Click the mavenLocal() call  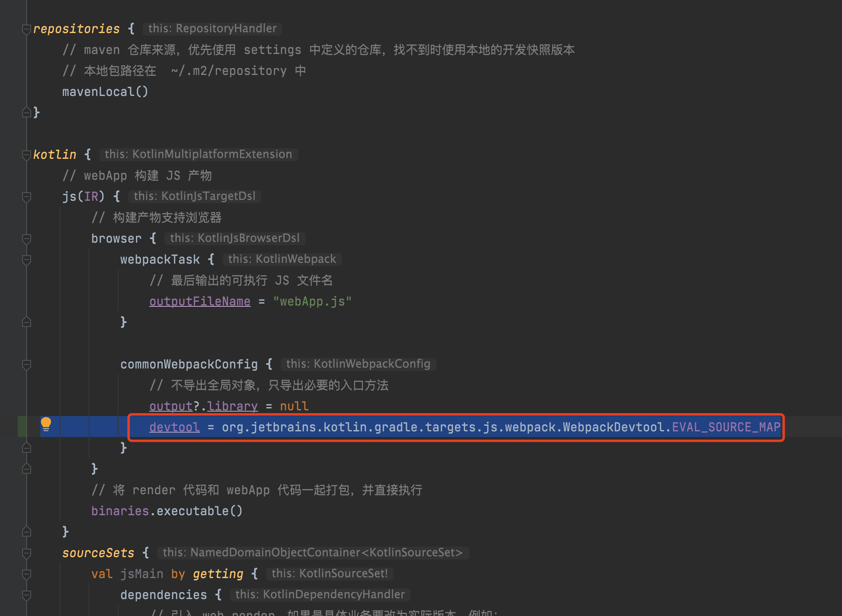(x=105, y=92)
